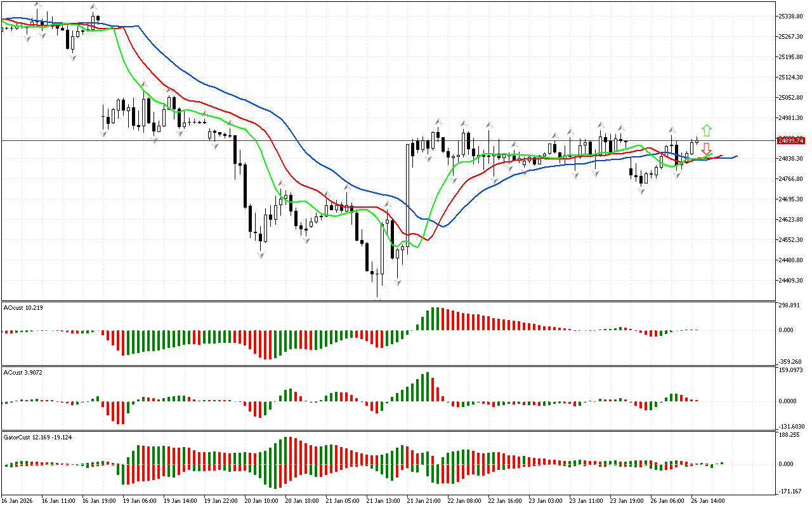Click the -131.6030 ACcust scale value
This screenshot has height=508, width=812.
(792, 426)
